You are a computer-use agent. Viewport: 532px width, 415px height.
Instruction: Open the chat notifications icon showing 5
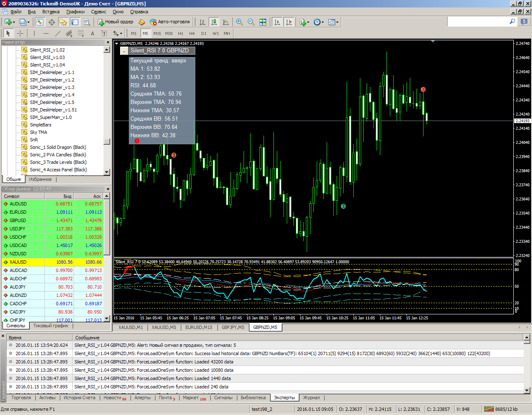point(524,22)
